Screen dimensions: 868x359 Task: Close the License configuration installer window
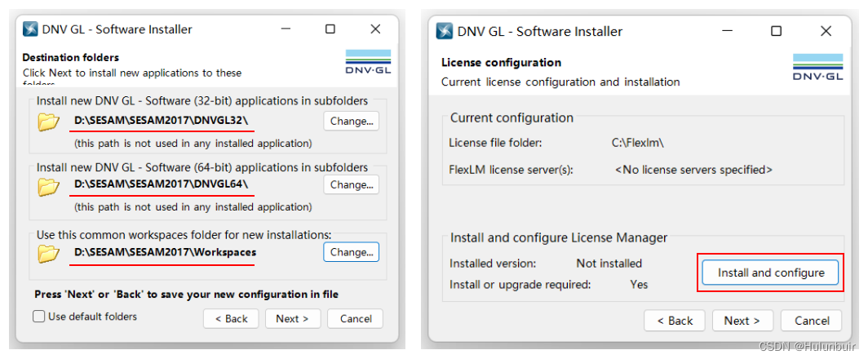[826, 32]
